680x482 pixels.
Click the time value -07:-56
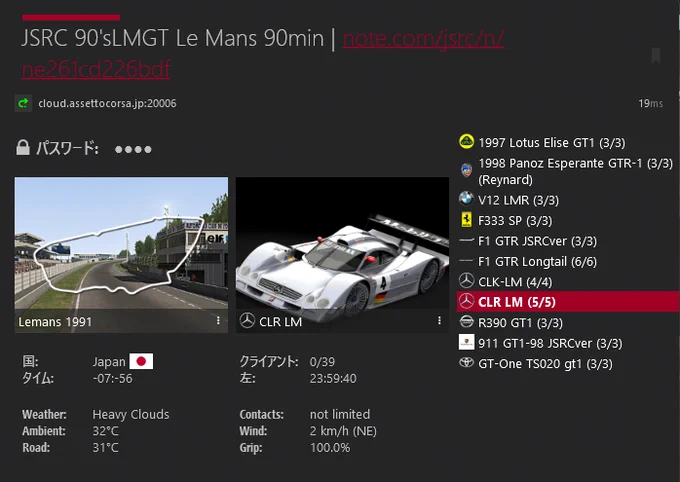(x=112, y=379)
